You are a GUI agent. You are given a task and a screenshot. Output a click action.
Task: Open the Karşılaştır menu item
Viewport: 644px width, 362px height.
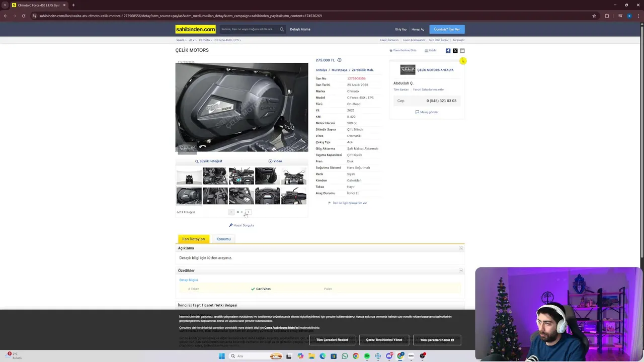[458, 40]
